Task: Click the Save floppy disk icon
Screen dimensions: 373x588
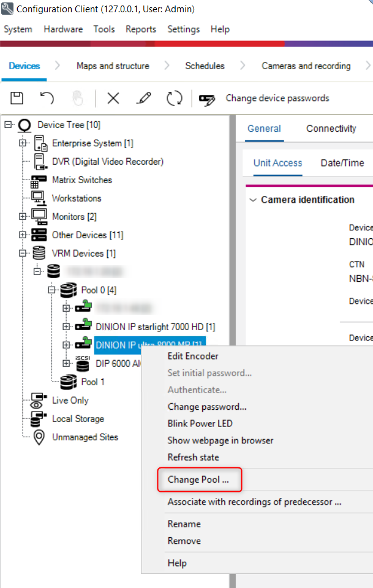Action: pyautogui.click(x=18, y=99)
